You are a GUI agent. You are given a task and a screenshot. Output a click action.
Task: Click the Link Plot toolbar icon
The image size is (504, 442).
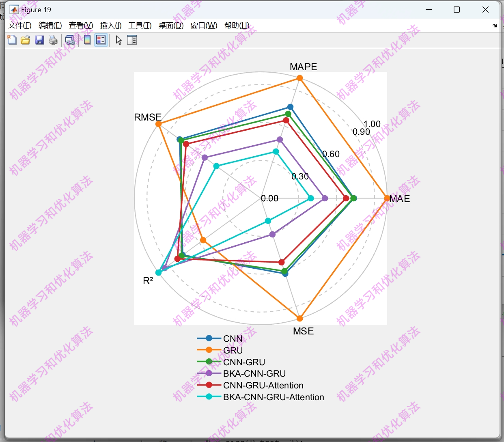pos(70,40)
